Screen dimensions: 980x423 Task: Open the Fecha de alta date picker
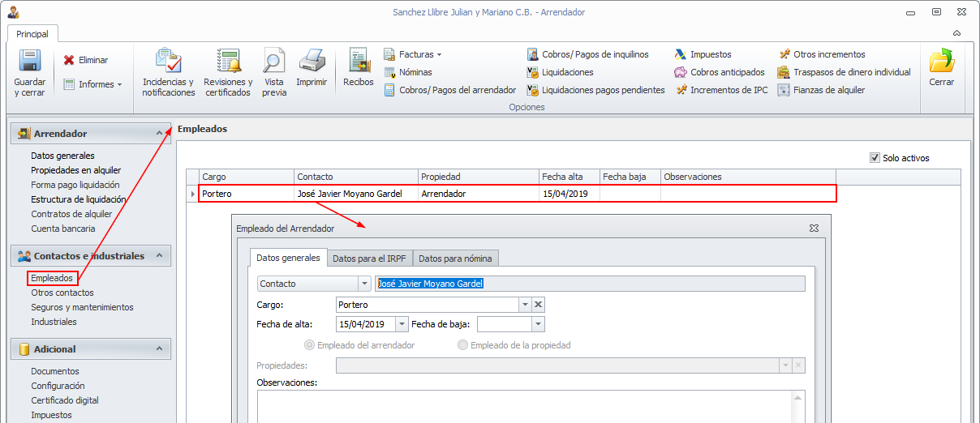[402, 324]
